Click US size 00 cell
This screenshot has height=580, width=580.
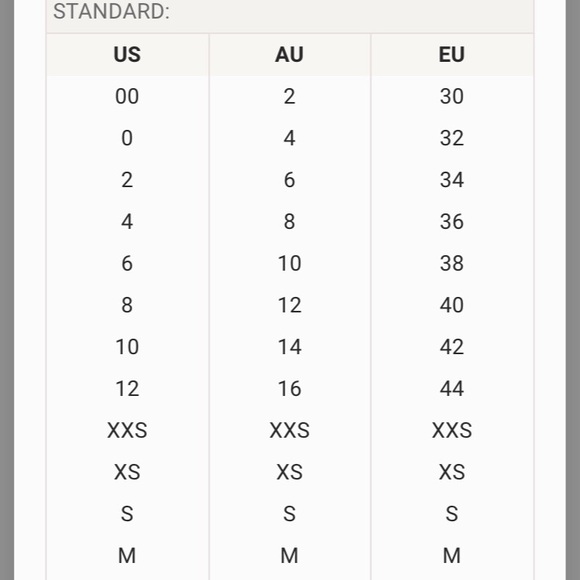[x=127, y=96]
